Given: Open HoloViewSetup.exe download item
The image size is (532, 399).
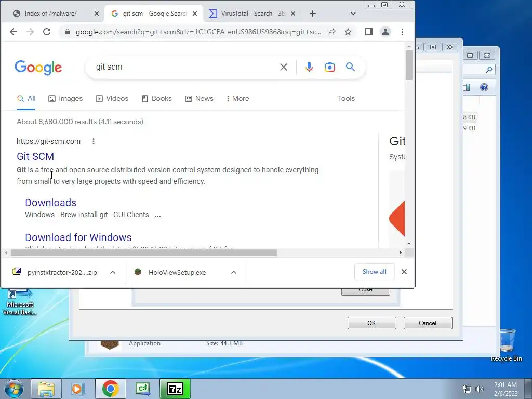Looking at the screenshot, I should coord(177,272).
